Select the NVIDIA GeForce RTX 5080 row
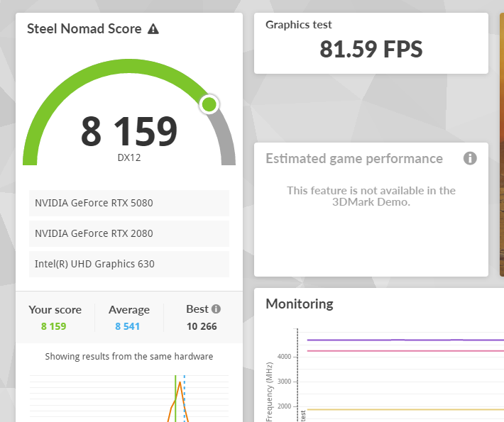Viewport: 504px width, 422px height. pyautogui.click(x=129, y=203)
